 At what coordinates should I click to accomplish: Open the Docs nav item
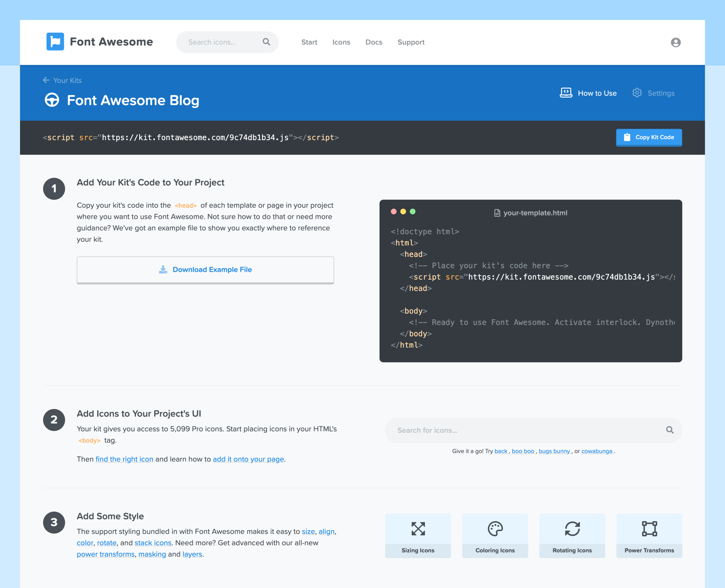[x=374, y=42]
